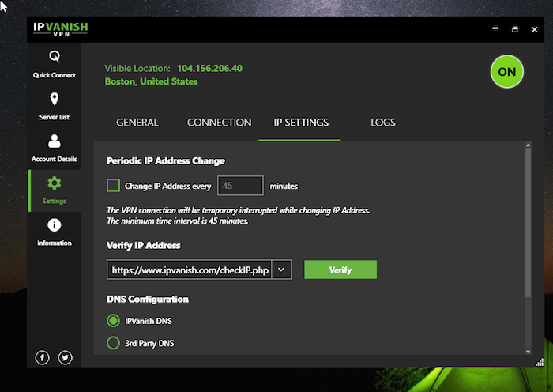This screenshot has height=392, width=553.
Task: Click the minutes interval input field
Action: tap(240, 185)
